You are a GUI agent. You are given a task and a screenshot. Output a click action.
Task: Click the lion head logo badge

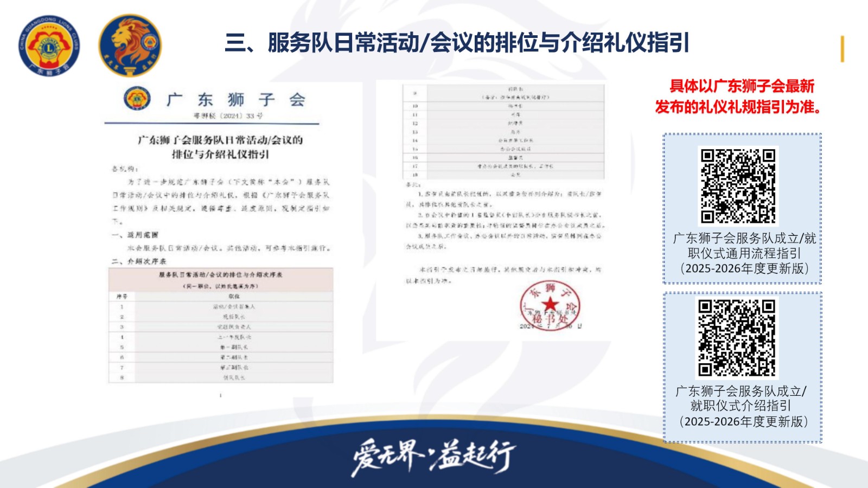(x=130, y=46)
